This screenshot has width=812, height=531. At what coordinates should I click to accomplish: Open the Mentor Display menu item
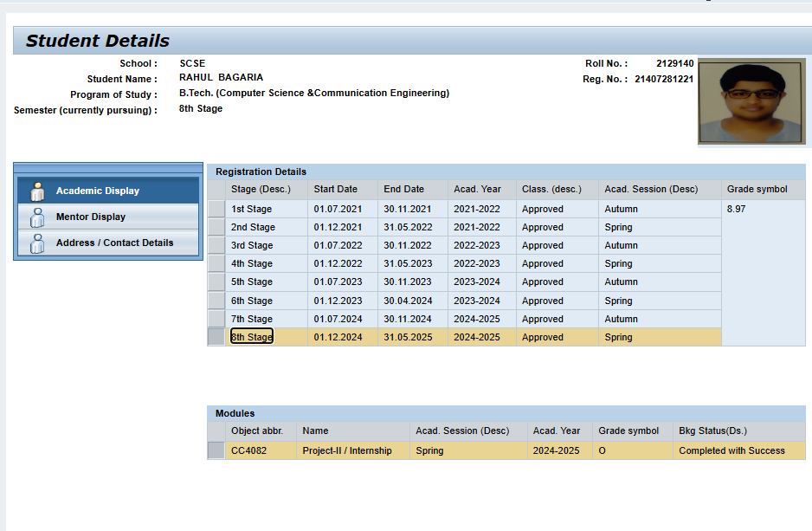91,217
